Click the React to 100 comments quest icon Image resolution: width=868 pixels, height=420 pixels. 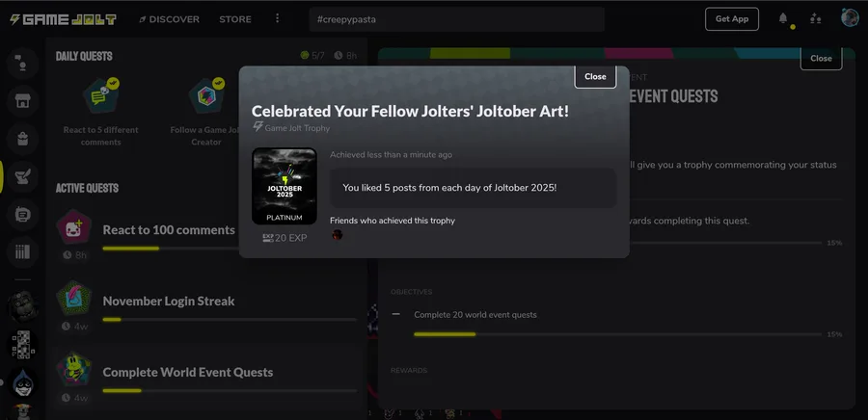[74, 227]
